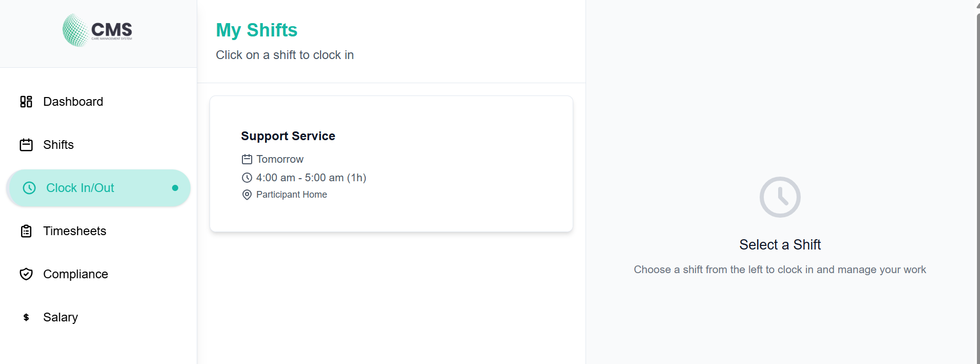980x364 pixels.
Task: Select the Support Service shift card
Action: 390,163
